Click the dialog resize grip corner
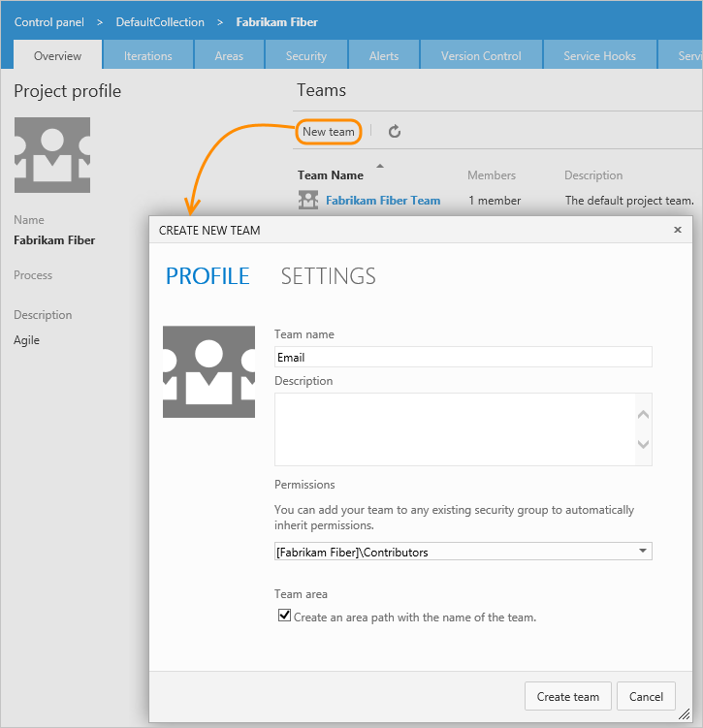 [x=685, y=714]
